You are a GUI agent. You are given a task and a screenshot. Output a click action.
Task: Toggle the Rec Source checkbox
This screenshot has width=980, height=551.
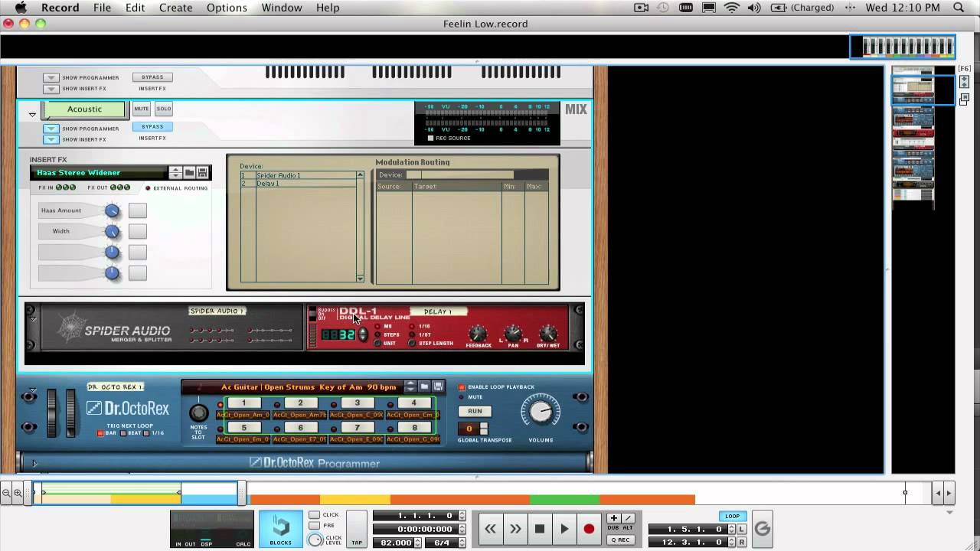point(430,139)
